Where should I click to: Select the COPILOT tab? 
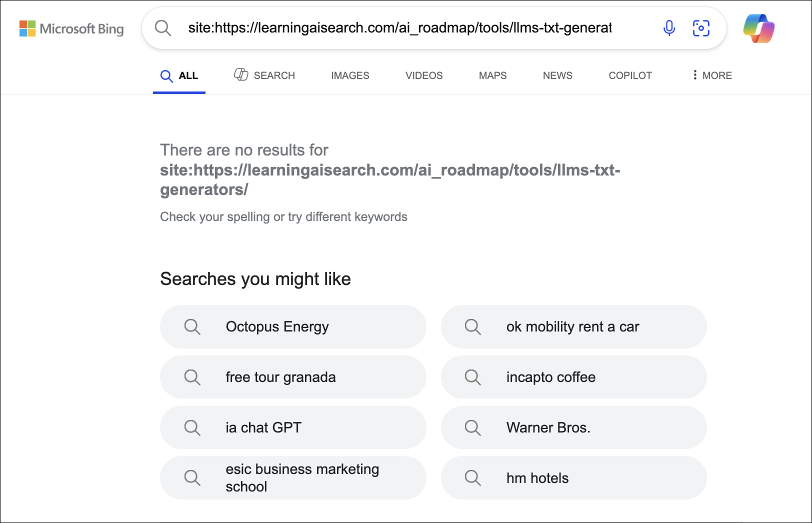click(630, 75)
